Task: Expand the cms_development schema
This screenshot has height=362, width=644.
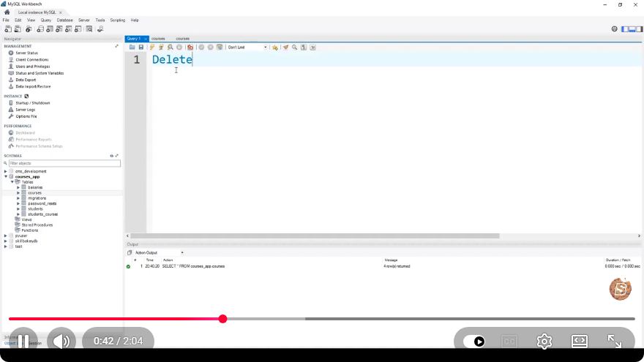Action: [x=5, y=171]
